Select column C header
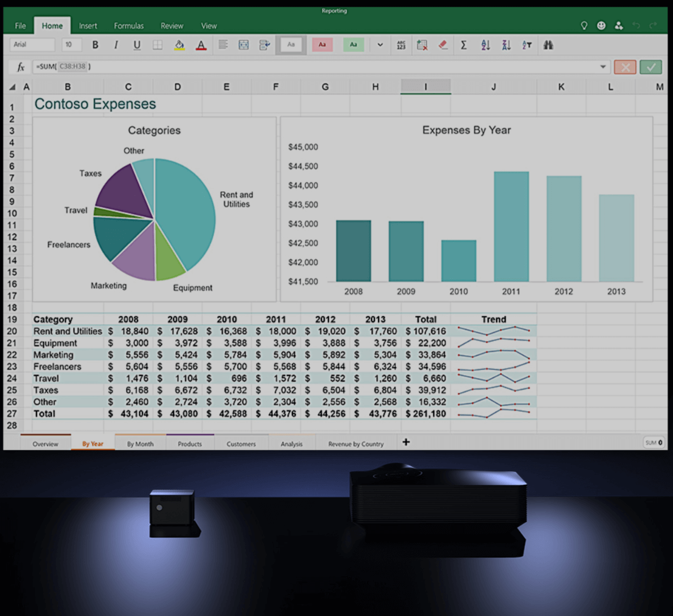 [128, 87]
